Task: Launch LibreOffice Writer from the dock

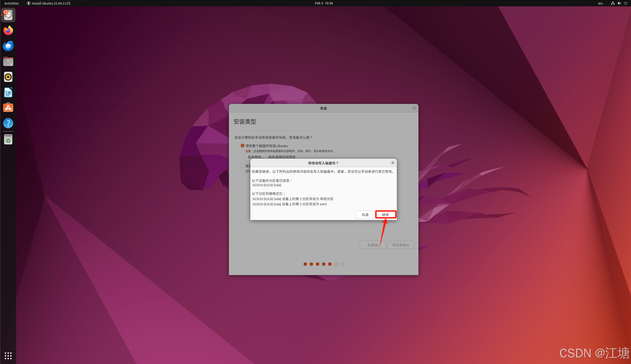Action: pos(8,93)
